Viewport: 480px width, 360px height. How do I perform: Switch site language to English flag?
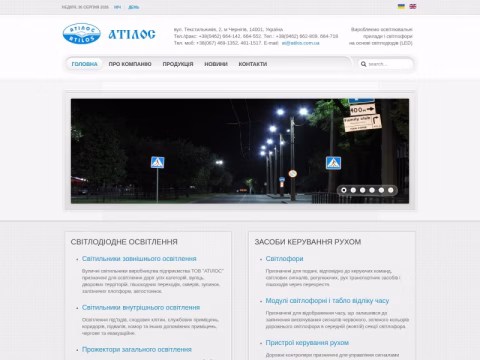(413, 6)
